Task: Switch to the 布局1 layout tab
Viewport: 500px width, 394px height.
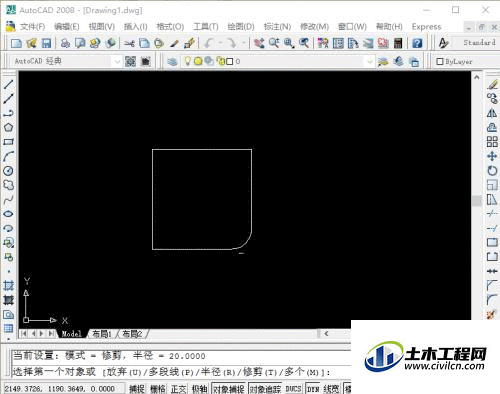Action: point(102,334)
